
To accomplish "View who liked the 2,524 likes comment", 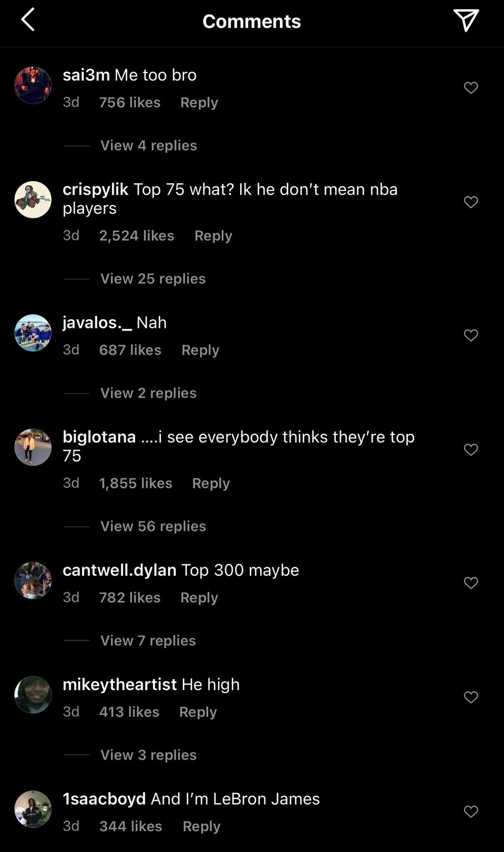I will point(136,236).
